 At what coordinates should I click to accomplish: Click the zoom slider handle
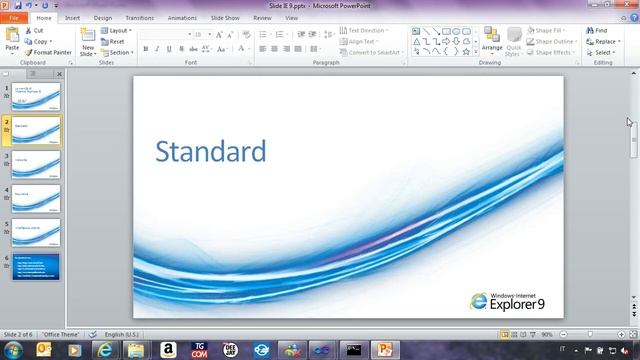pos(590,335)
